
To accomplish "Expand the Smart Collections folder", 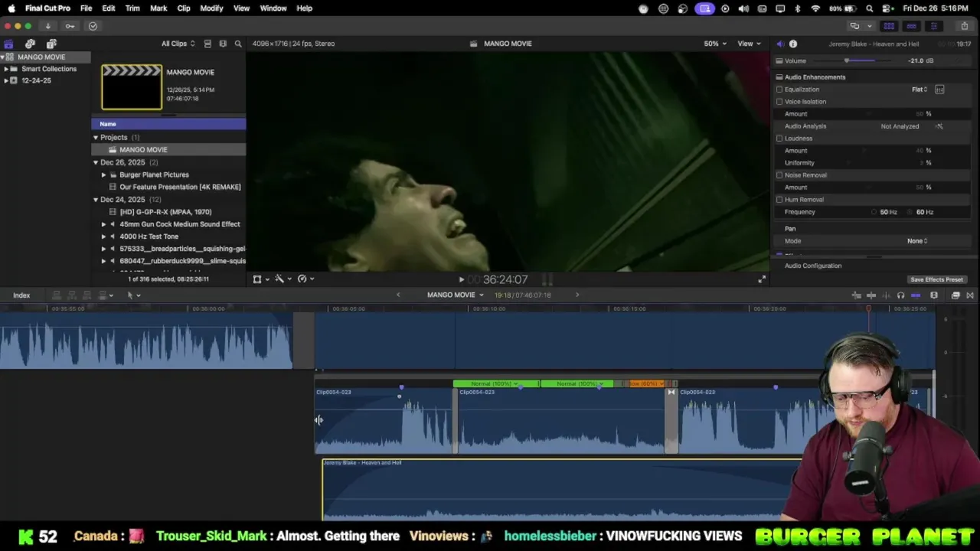I will click(x=6, y=69).
